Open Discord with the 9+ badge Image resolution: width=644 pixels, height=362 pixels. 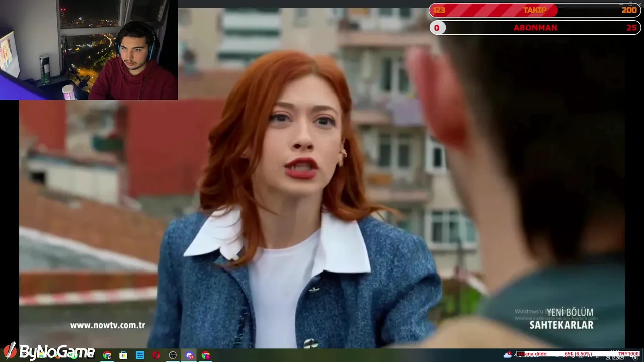pos(189,355)
